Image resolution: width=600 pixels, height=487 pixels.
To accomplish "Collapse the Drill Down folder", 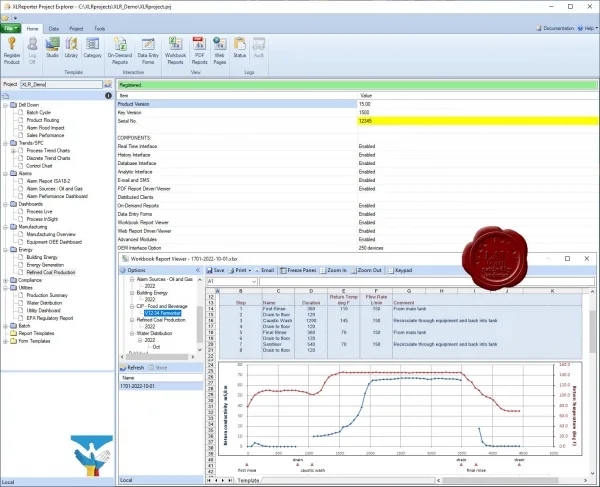I will point(6,105).
